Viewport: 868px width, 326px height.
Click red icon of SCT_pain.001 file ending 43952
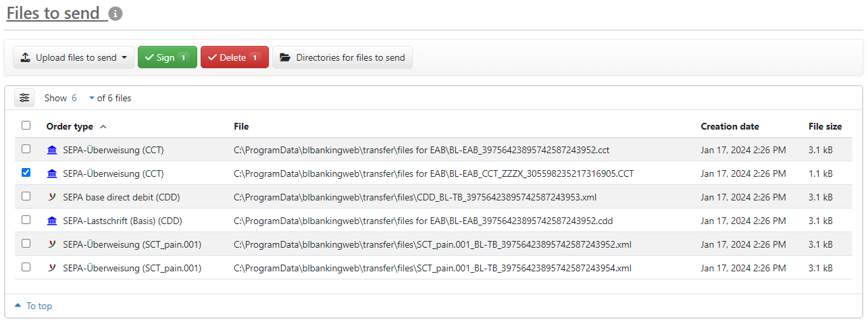[52, 244]
